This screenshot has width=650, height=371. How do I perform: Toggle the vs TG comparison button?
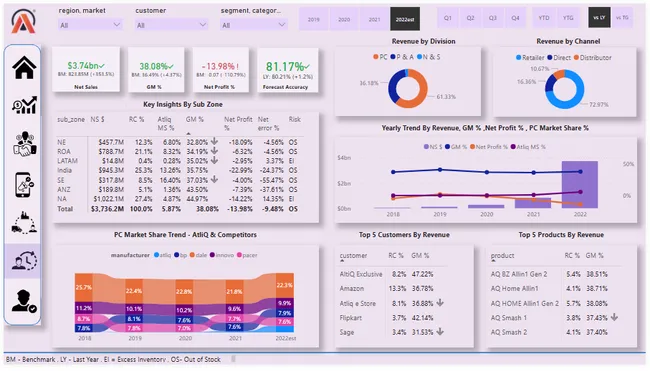[622, 17]
